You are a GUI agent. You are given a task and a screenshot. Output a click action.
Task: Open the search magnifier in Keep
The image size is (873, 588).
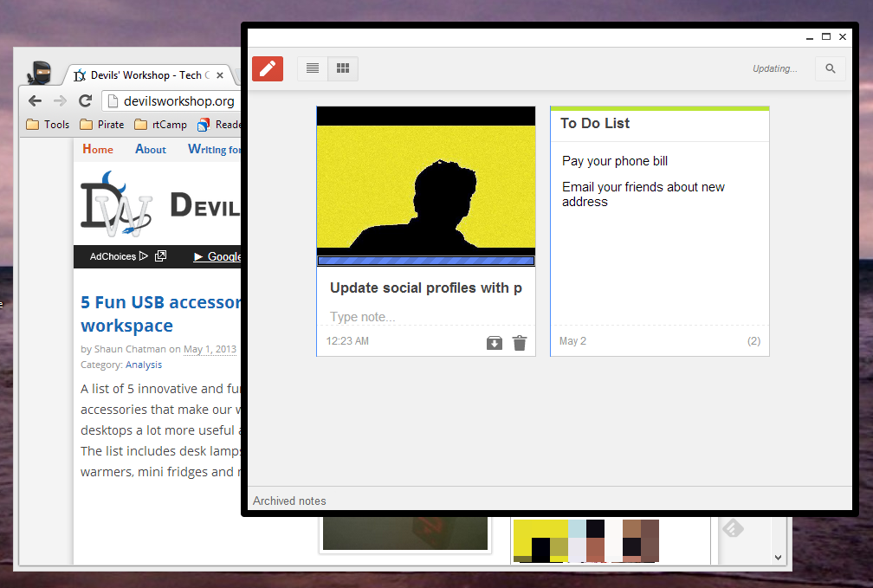830,68
